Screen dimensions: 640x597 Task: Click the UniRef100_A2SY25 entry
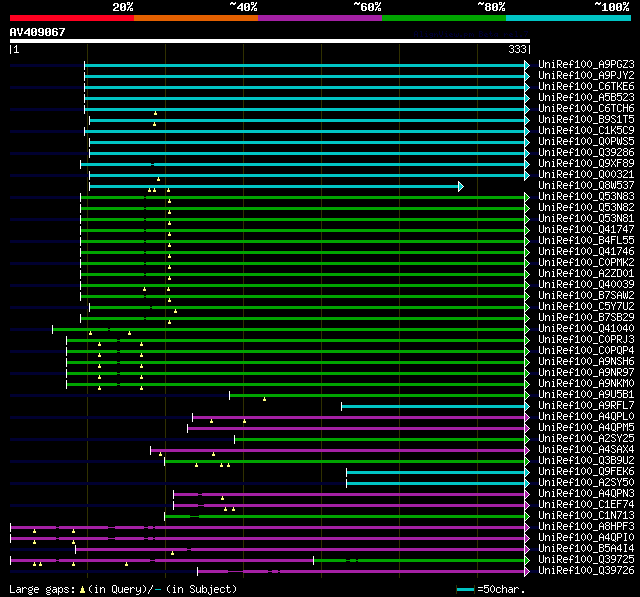(586, 439)
